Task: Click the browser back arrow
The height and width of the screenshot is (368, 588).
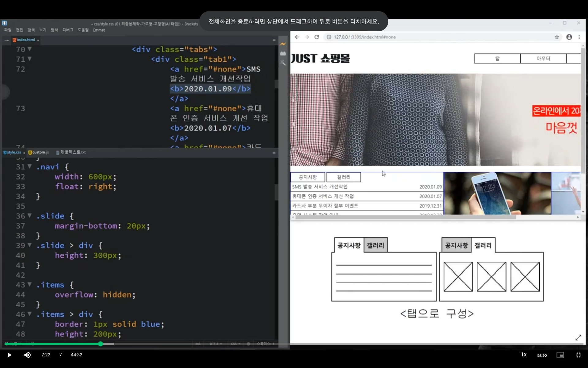Action: coord(297,37)
